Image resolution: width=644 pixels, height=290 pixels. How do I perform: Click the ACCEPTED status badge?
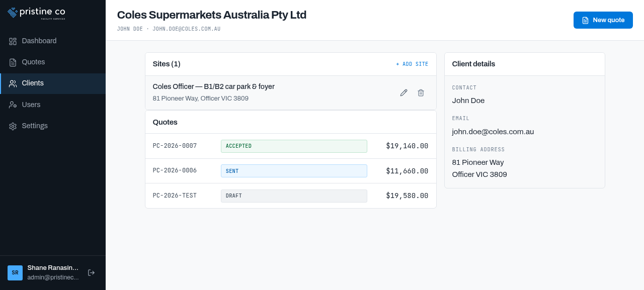point(294,146)
